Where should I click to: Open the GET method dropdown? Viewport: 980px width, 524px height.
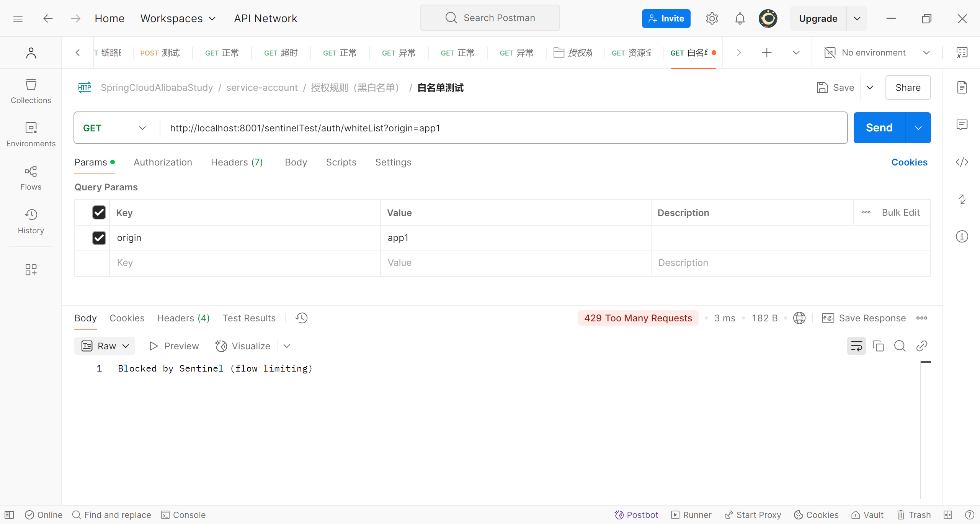point(115,128)
